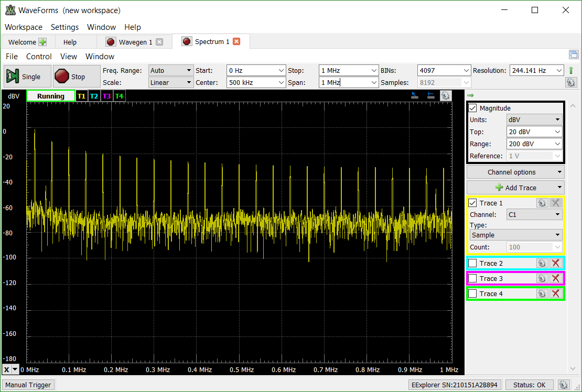Toggle the T1 trace label
The image size is (582, 392).
(81, 96)
